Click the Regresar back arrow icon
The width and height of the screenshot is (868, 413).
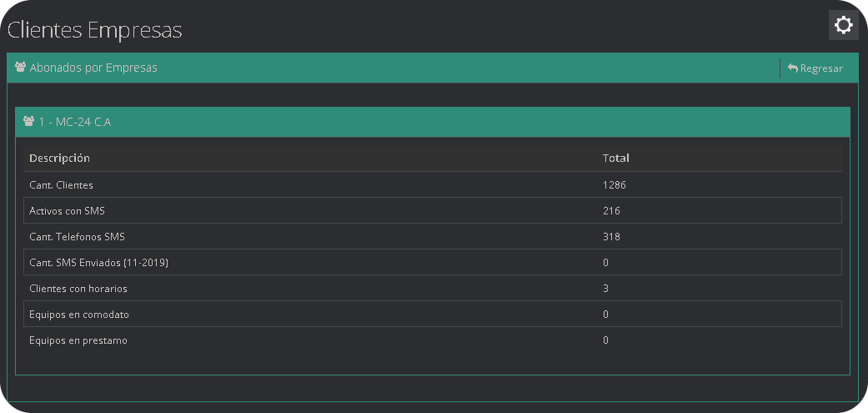pyautogui.click(x=792, y=68)
